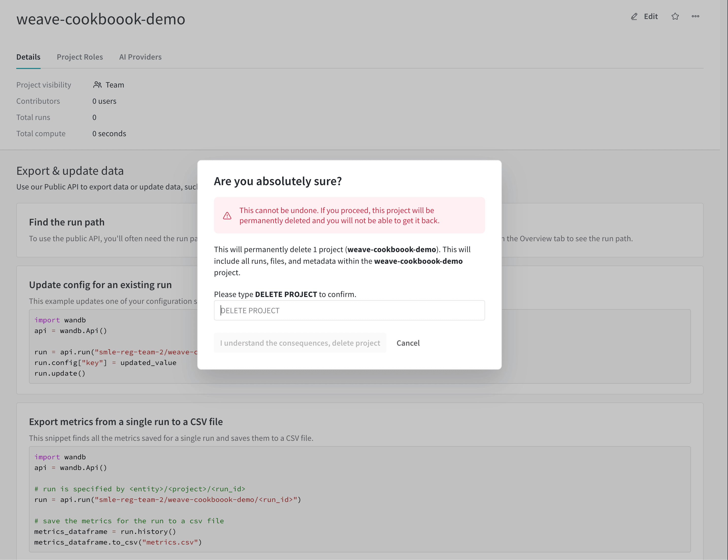Click 'I understand the consequences, delete project'
728x560 pixels.
(x=300, y=343)
